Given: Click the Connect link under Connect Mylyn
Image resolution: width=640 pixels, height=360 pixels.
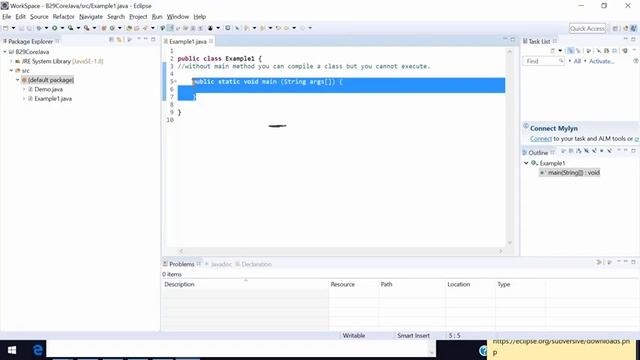Looking at the screenshot, I should [x=541, y=139].
